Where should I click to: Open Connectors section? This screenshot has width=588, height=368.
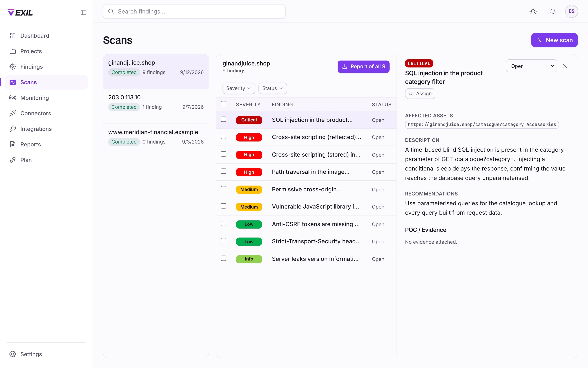(x=46, y=113)
